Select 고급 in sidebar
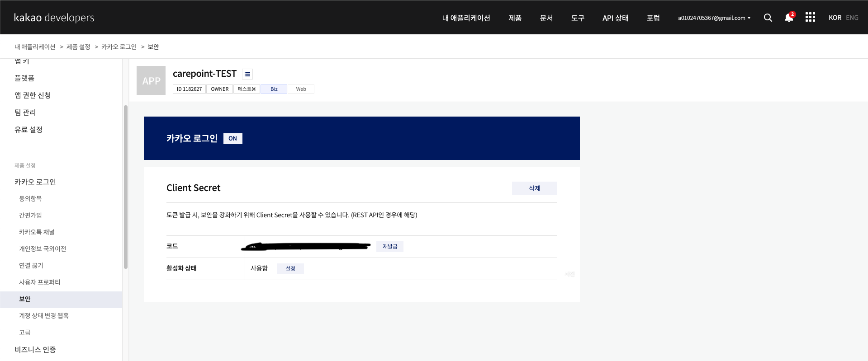 25,333
